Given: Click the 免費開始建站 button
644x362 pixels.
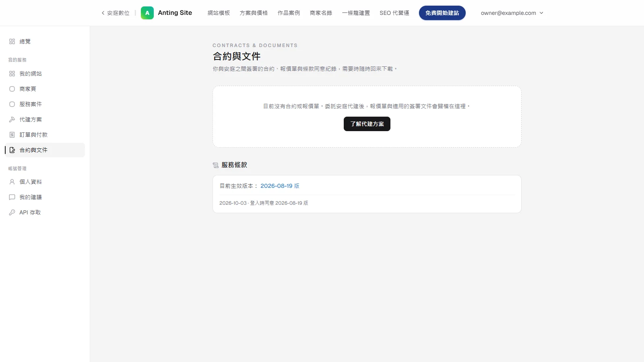Looking at the screenshot, I should pos(442,13).
